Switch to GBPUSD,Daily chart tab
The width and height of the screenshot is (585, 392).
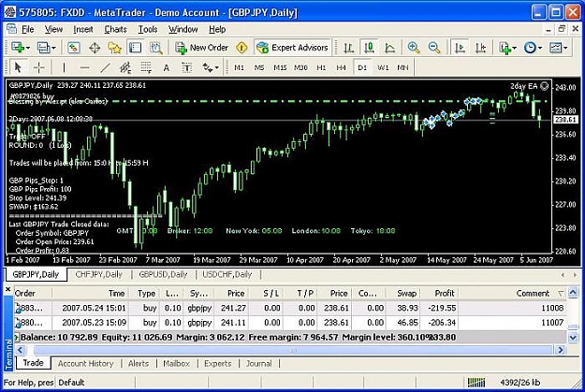163,274
